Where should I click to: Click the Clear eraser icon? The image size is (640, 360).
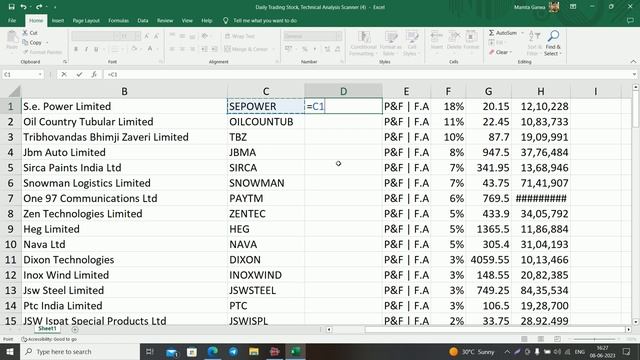pyautogui.click(x=492, y=52)
